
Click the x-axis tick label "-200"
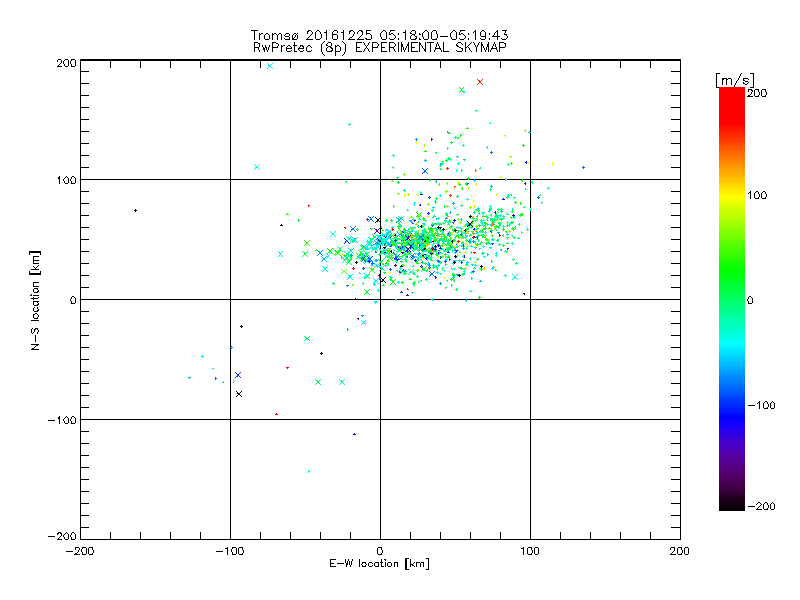[80, 551]
